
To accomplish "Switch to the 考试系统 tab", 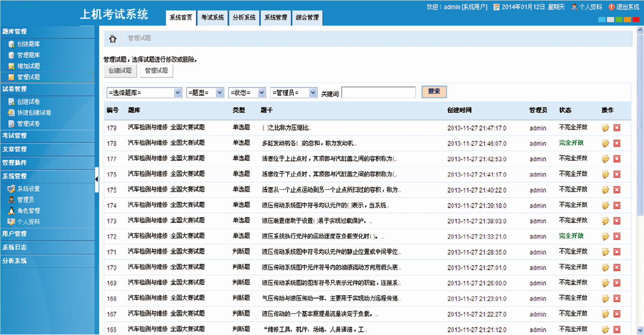I will tap(212, 18).
